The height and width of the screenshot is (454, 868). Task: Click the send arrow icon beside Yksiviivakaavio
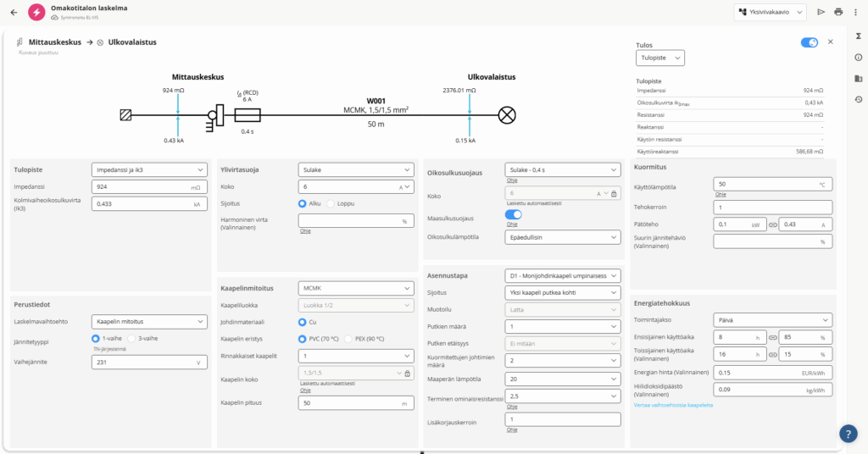(821, 12)
